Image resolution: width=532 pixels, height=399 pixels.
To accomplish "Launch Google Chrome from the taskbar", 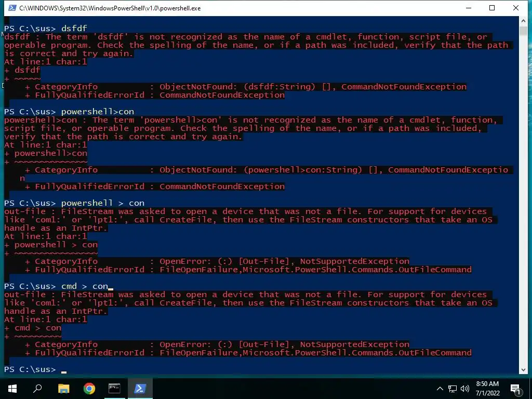I will click(89, 388).
